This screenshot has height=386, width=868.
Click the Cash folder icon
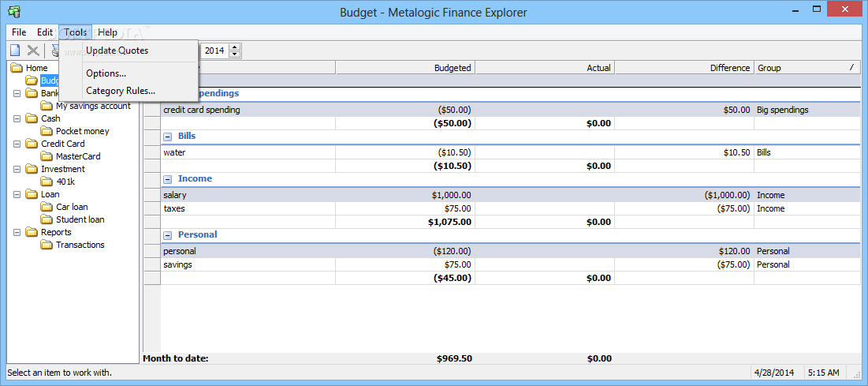32,118
